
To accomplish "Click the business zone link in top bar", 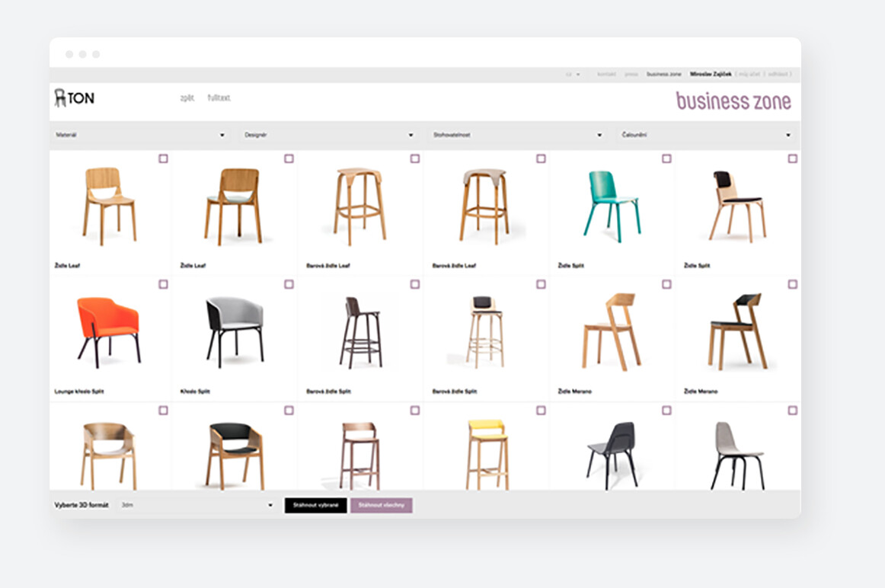I will pyautogui.click(x=663, y=75).
